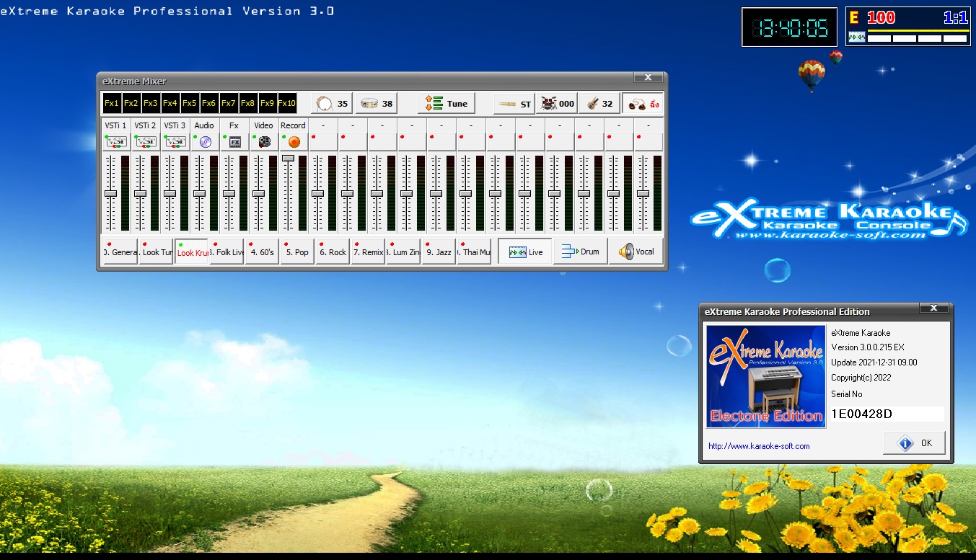
Task: Click the digital clock display 13:40:05
Action: [790, 27]
